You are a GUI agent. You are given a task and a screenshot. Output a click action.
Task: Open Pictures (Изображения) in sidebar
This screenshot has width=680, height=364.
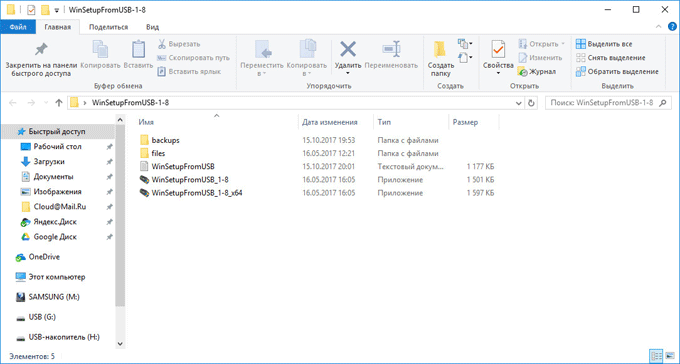(x=58, y=192)
